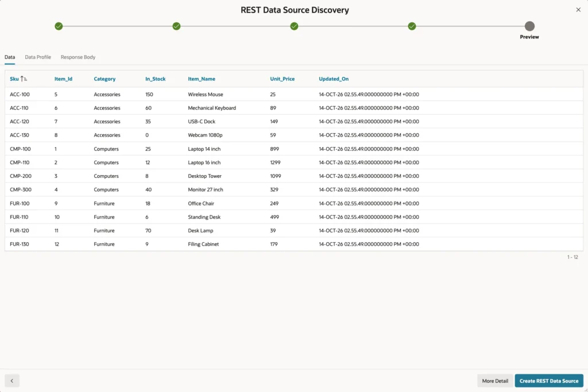Select the FUR-100 Sku cell
Viewport: 588px width, 392px height.
(20, 204)
